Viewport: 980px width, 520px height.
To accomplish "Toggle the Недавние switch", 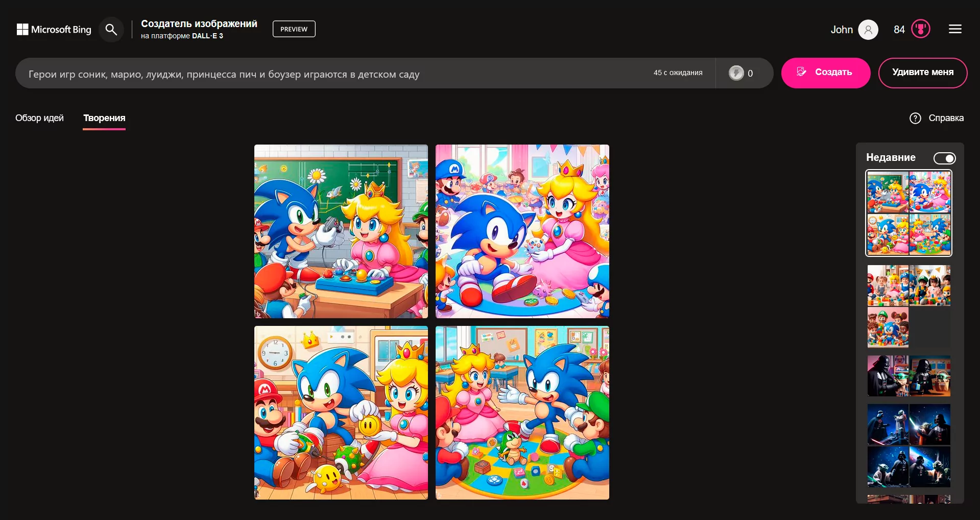I will coord(945,158).
